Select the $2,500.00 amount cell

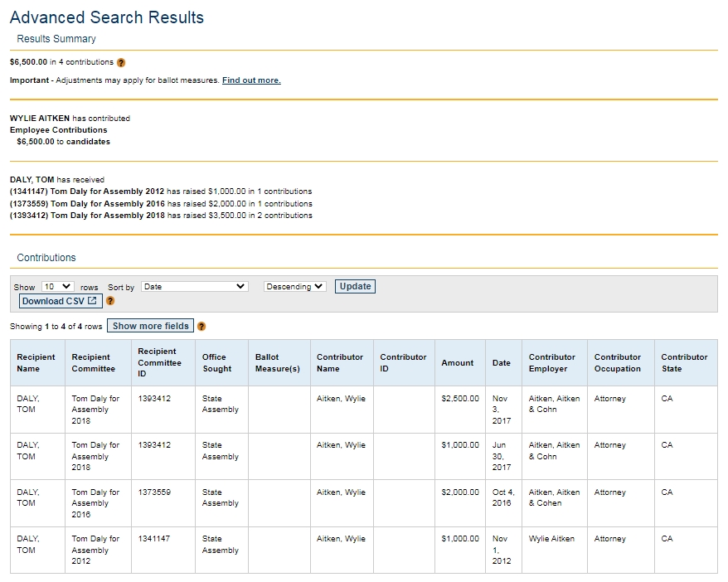[x=460, y=399]
